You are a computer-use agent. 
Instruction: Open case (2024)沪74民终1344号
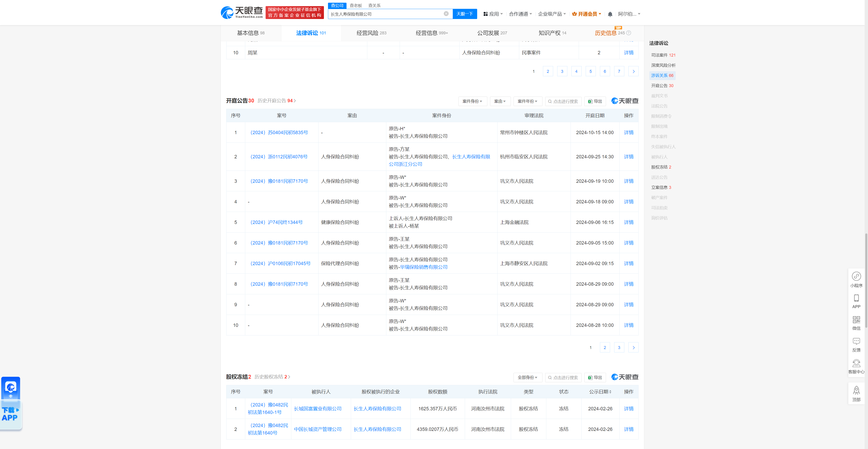click(x=276, y=222)
